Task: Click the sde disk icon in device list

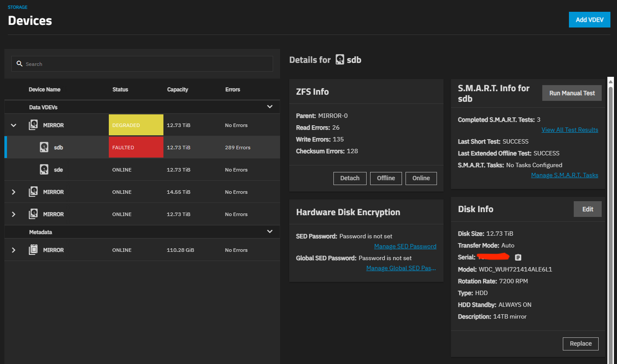Action: pos(44,170)
